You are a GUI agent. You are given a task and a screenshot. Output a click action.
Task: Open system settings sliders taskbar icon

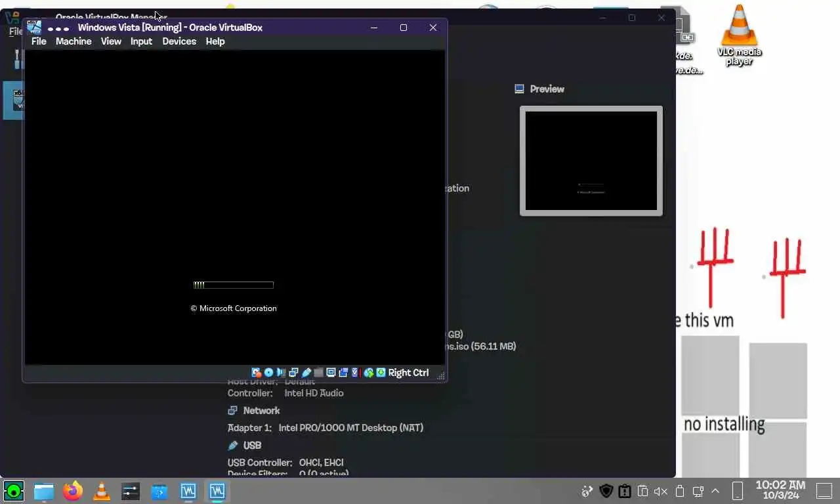131,491
